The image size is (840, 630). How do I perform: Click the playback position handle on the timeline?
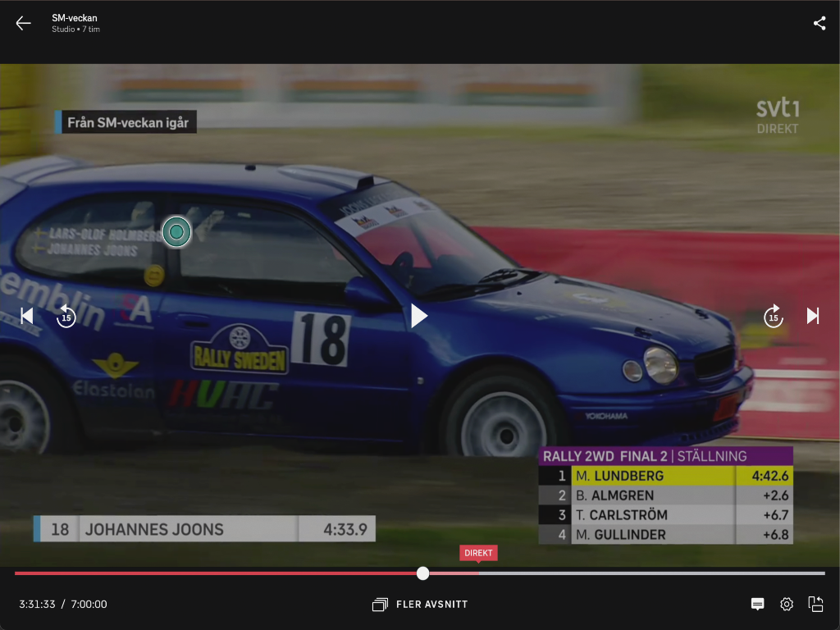tap(422, 573)
